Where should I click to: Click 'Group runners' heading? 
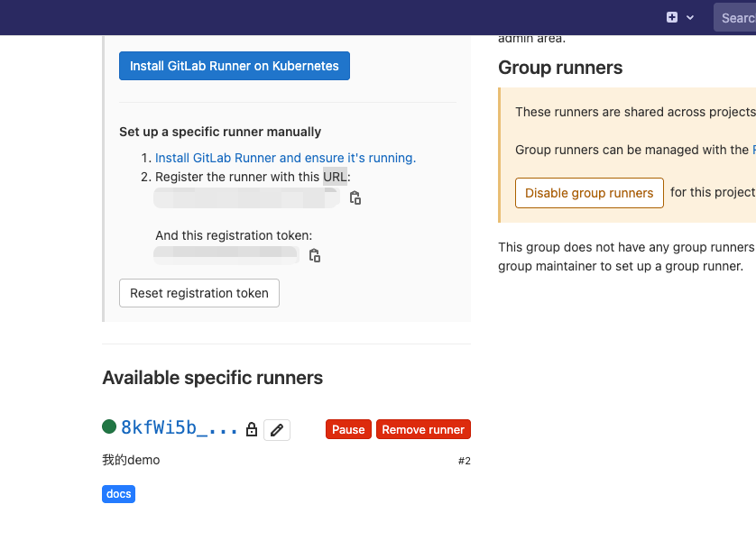pyautogui.click(x=560, y=68)
